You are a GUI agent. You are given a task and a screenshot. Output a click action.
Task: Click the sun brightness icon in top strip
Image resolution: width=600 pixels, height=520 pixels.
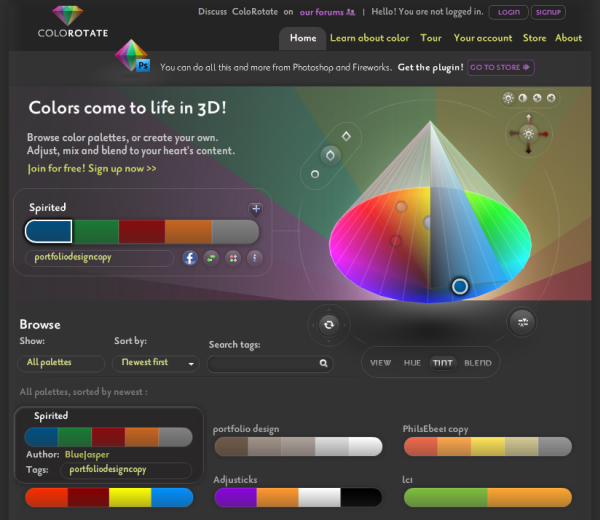(508, 98)
